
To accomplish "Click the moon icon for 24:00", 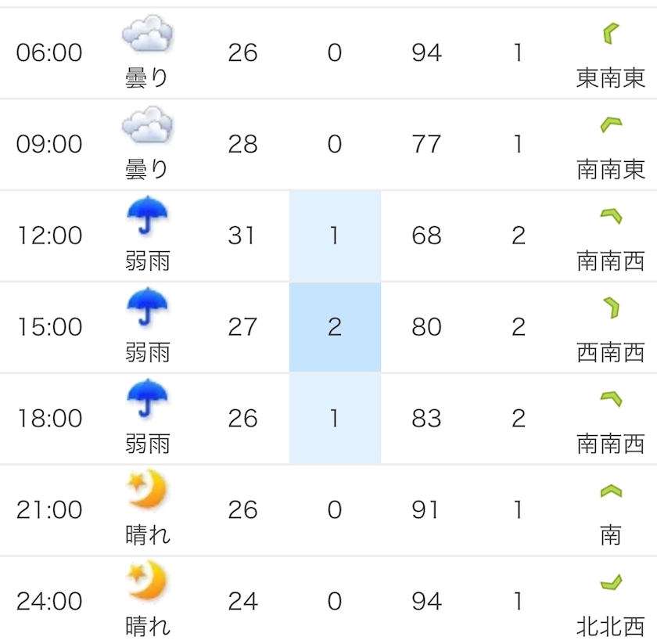I will (x=147, y=583).
